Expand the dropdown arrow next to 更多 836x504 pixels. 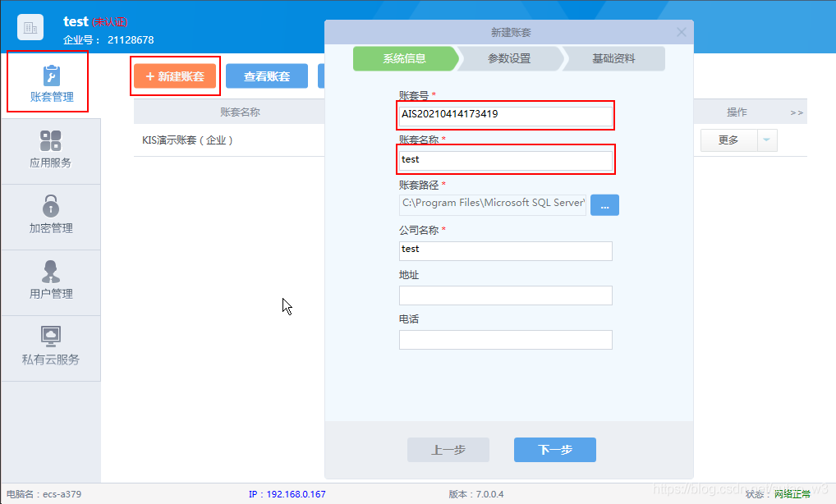(767, 140)
